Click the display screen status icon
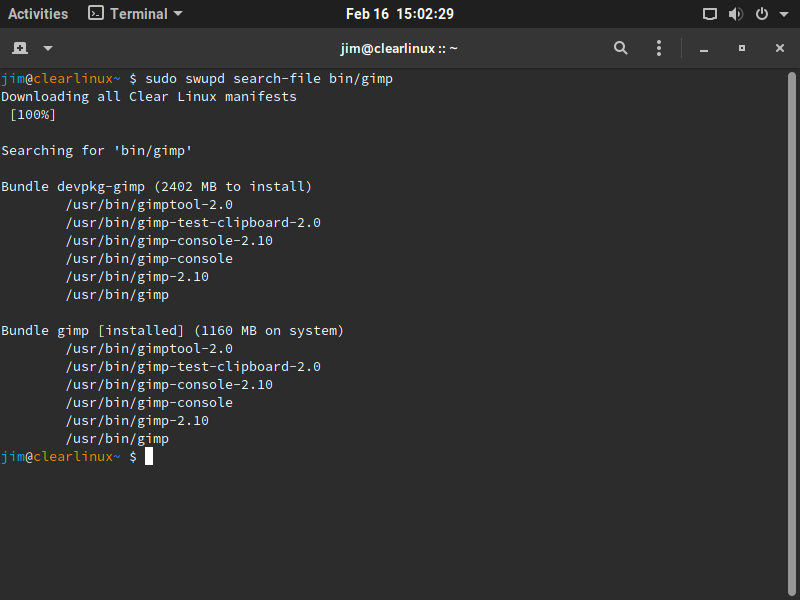800x600 pixels. coord(710,14)
